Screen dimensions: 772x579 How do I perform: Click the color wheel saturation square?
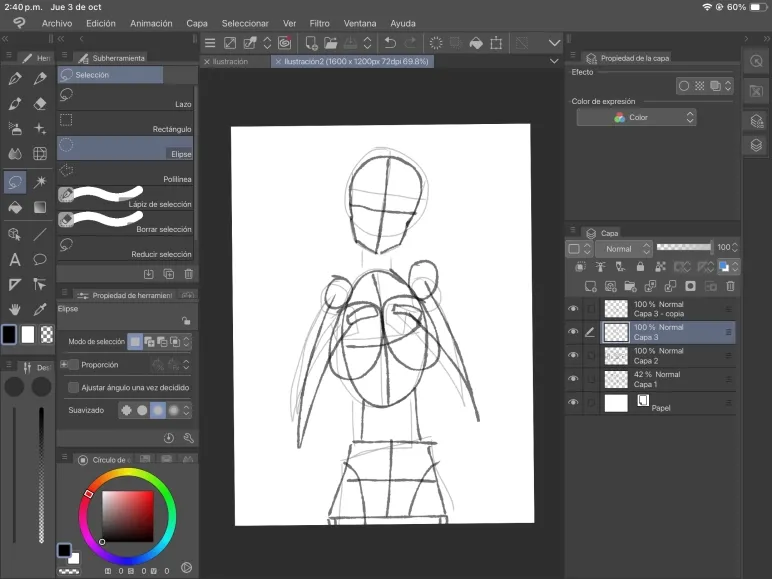click(x=128, y=516)
